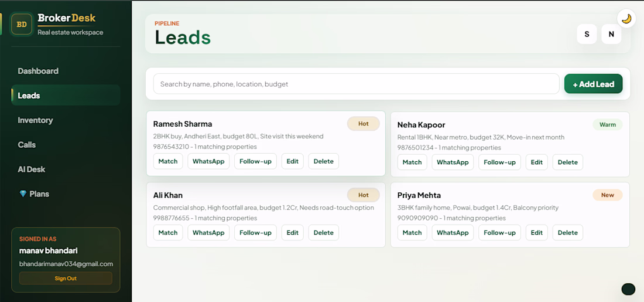Match properties for Ali Khan
Image resolution: width=644 pixels, height=302 pixels.
168,232
